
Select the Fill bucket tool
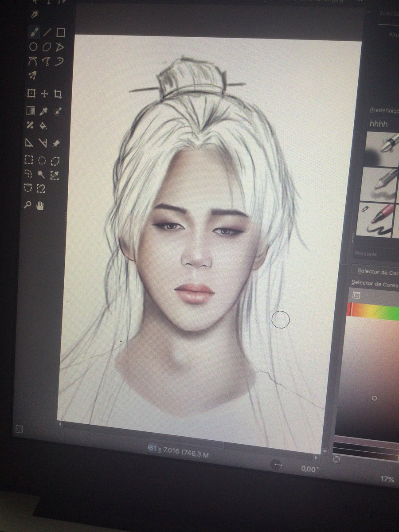(43, 125)
